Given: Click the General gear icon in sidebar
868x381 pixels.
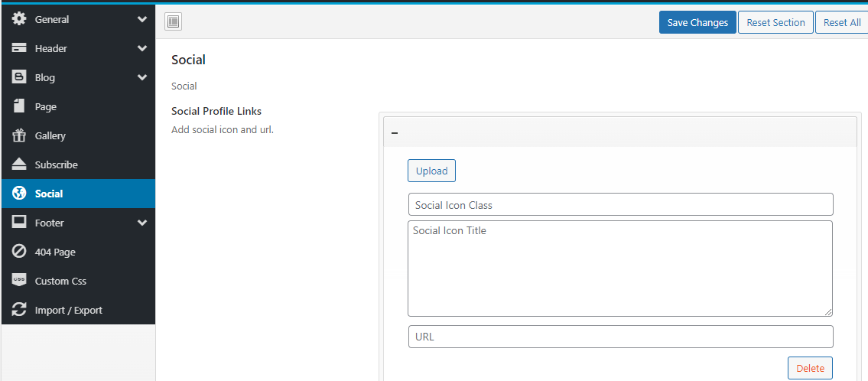Looking at the screenshot, I should 19,19.
